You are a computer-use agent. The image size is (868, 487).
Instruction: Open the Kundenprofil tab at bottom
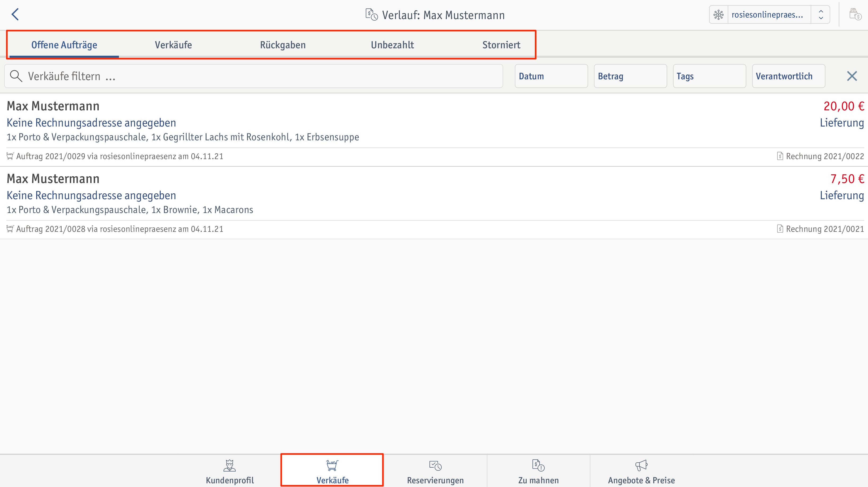[x=230, y=471]
